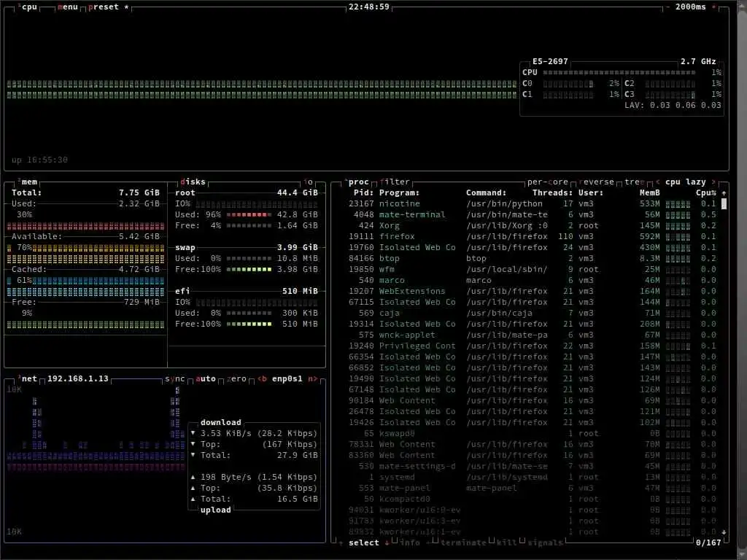Click the enp0s1 interface name
Screen dimensions: 747x560
pyautogui.click(x=287, y=379)
